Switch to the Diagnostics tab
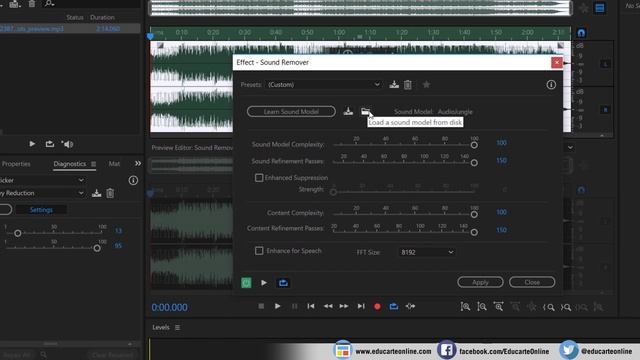The image size is (640, 360). 69,164
